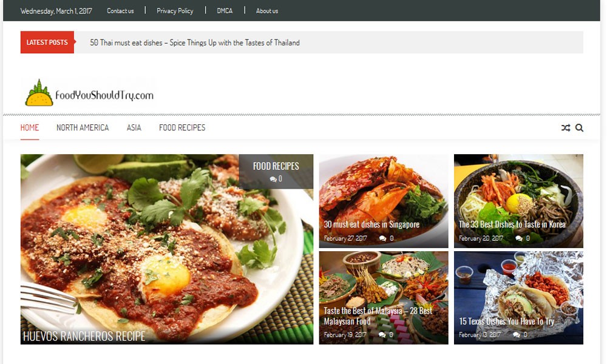Image resolution: width=607 pixels, height=364 pixels.
Task: Open the 50 Thai must eat dishes headline
Action: tap(195, 43)
